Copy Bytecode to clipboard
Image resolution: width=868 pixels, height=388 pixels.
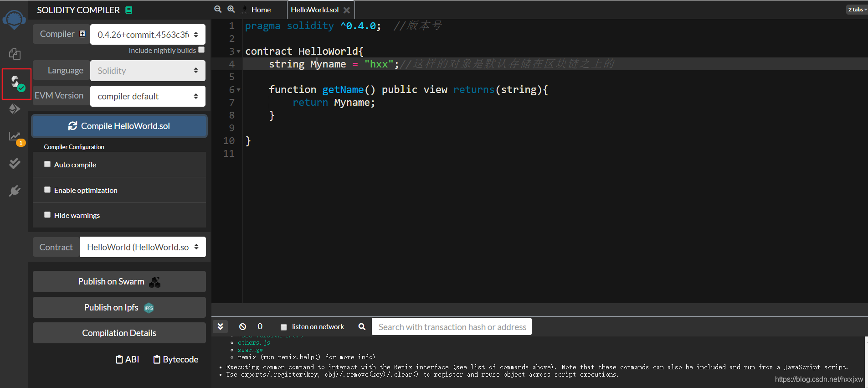tap(175, 359)
